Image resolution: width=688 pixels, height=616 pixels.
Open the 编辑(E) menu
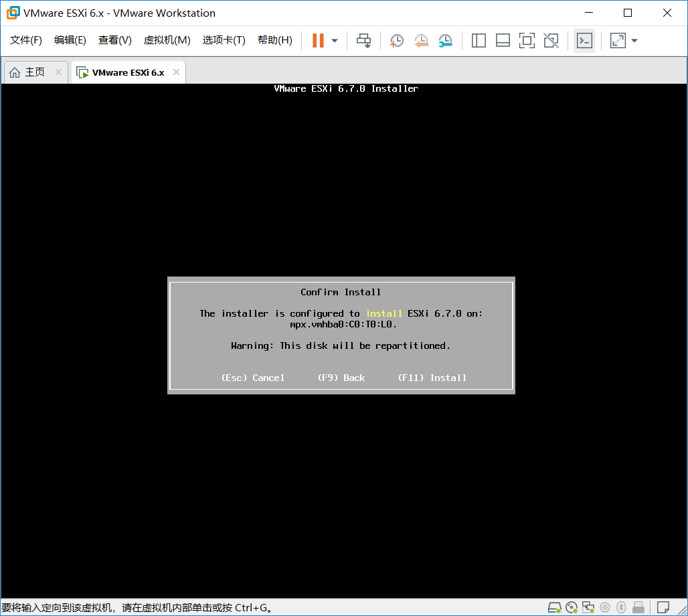point(70,40)
